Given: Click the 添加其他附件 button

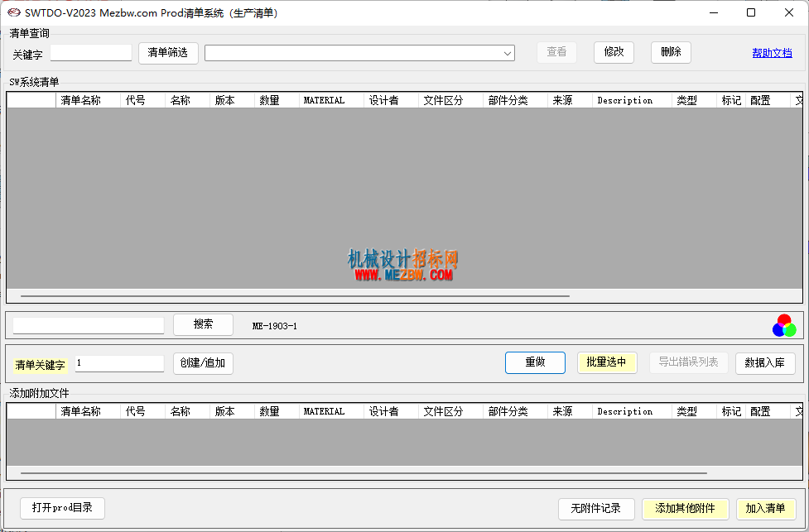Looking at the screenshot, I should click(685, 510).
